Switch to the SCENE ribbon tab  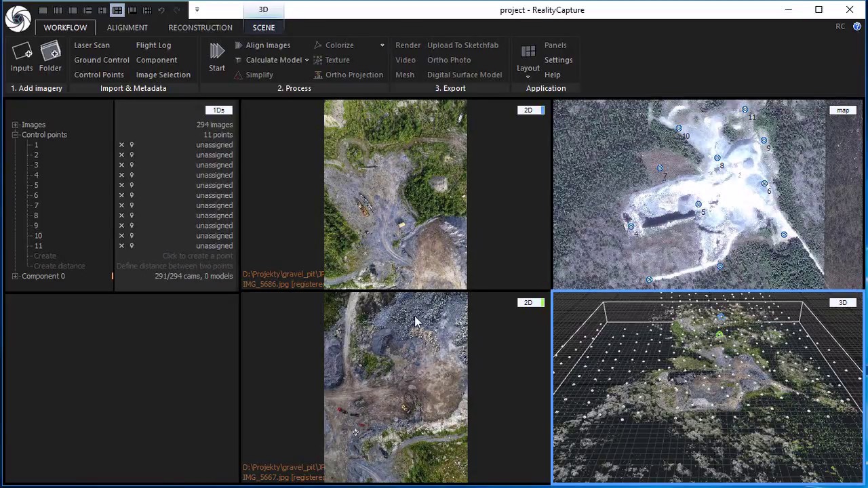click(264, 27)
